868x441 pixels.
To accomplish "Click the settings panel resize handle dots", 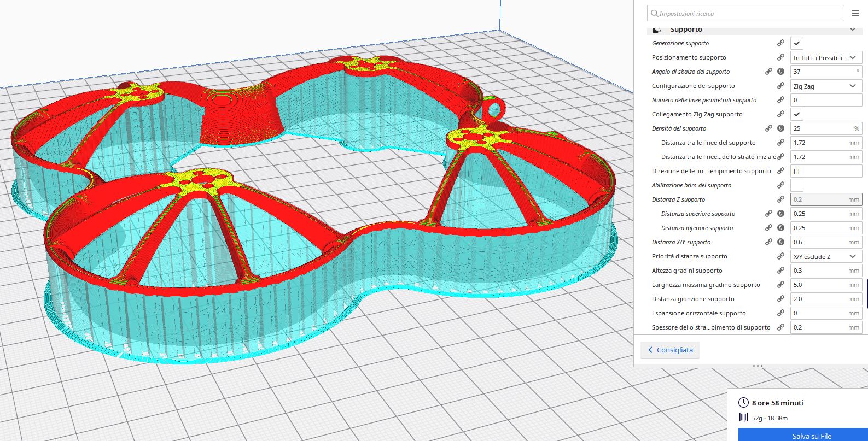I will click(758, 366).
